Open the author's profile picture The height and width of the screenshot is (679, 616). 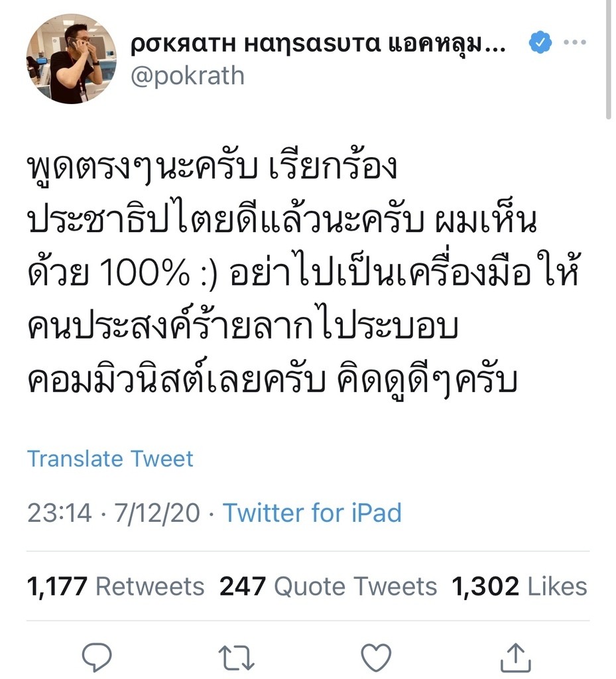tap(71, 59)
